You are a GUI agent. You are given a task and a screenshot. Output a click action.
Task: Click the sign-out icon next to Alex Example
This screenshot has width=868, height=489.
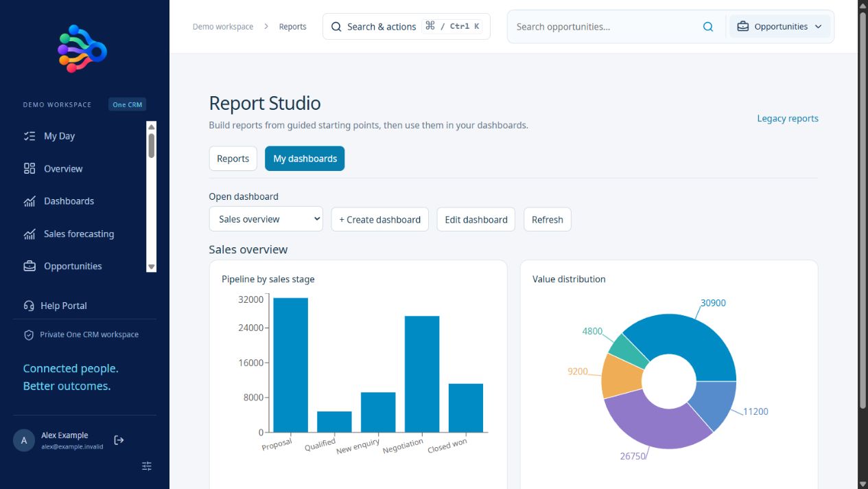(x=119, y=440)
